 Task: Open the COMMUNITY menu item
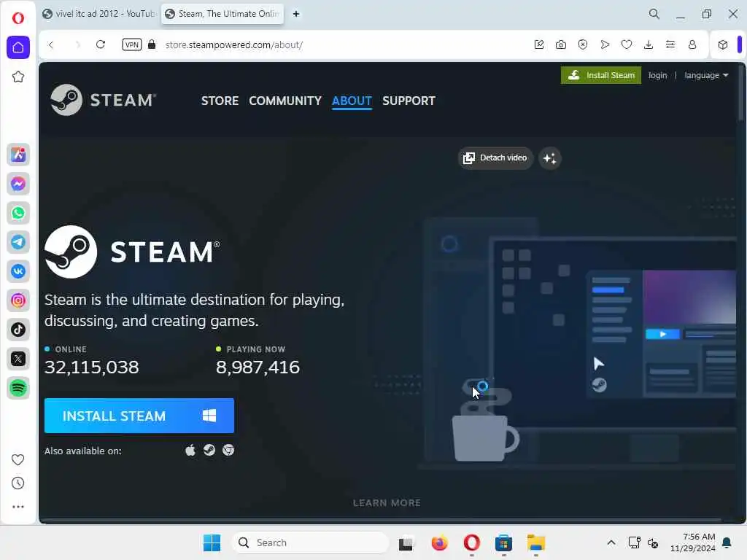[x=285, y=101]
